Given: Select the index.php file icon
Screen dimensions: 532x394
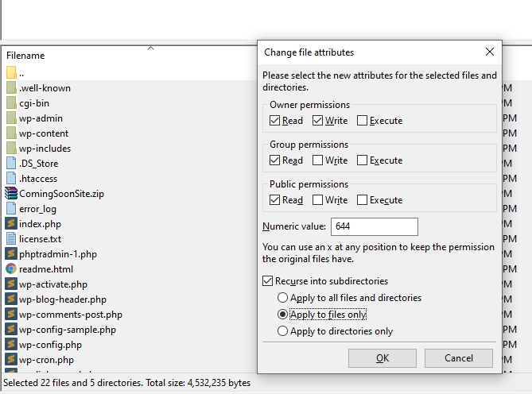Looking at the screenshot, I should [x=11, y=223].
